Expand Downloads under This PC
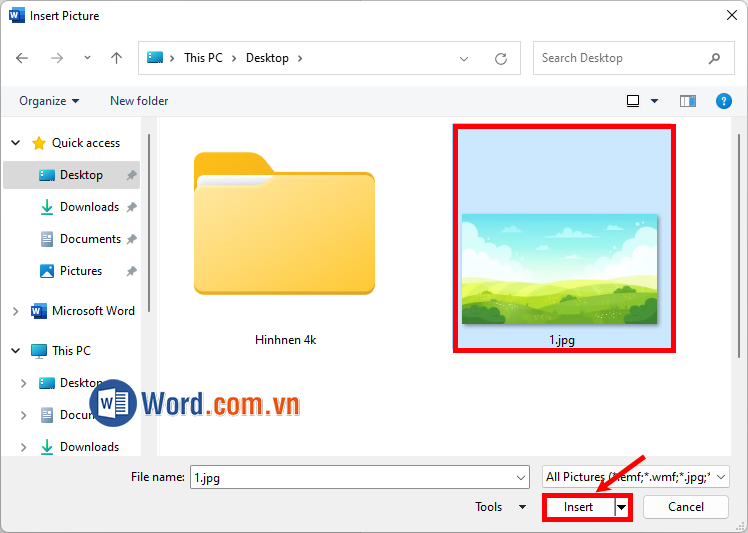 click(23, 447)
